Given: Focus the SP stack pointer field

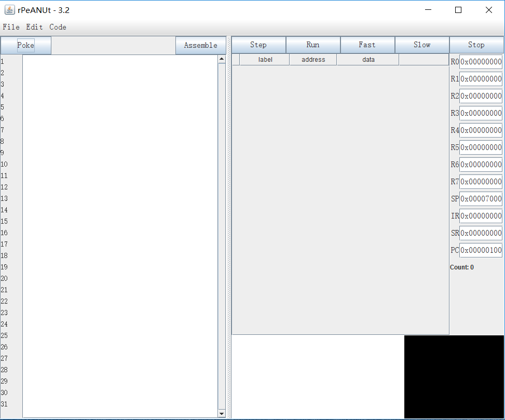Looking at the screenshot, I should pyautogui.click(x=481, y=199).
